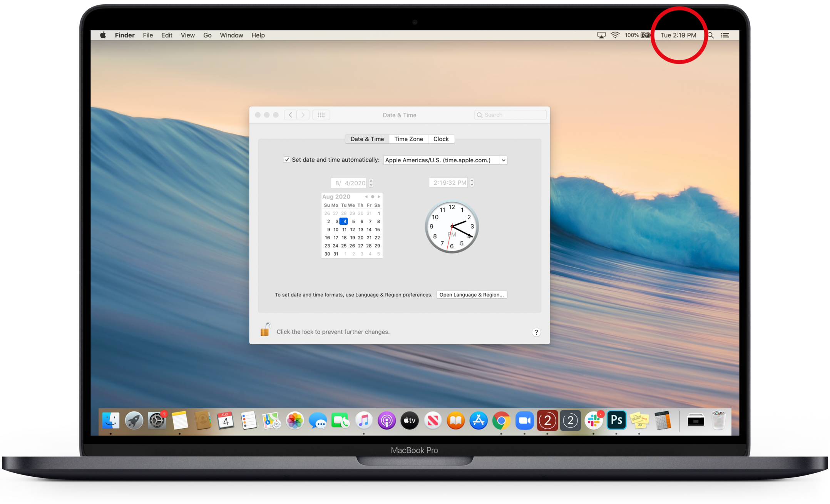Image resolution: width=830 pixels, height=504 pixels.
Task: Launch Zoom from the dock
Action: coord(524,421)
